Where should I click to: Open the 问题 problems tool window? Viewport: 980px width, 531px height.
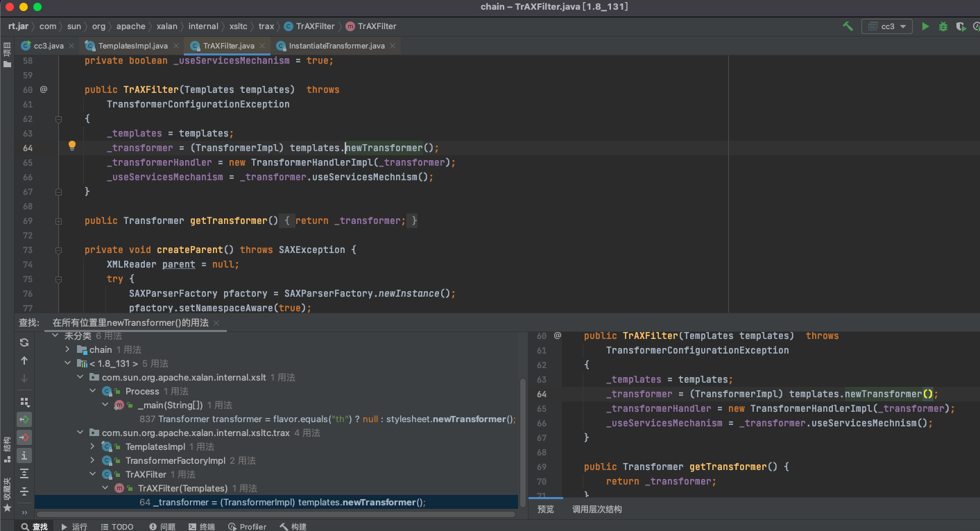tap(162, 526)
